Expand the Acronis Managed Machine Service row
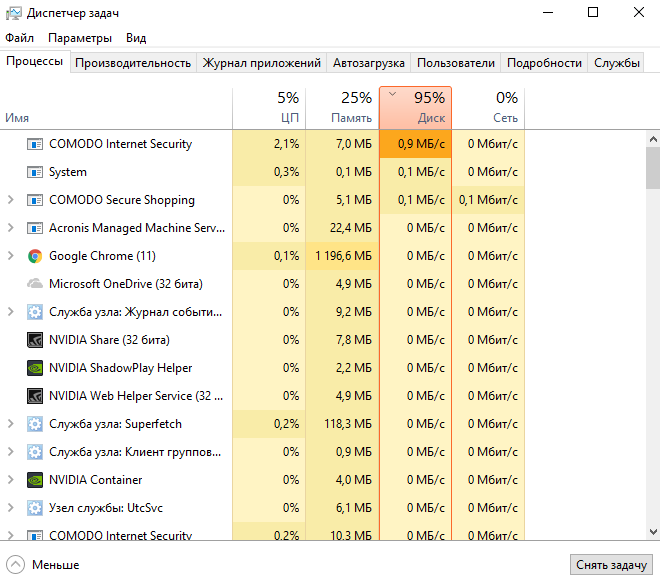The image size is (660, 580). pyautogui.click(x=11, y=228)
